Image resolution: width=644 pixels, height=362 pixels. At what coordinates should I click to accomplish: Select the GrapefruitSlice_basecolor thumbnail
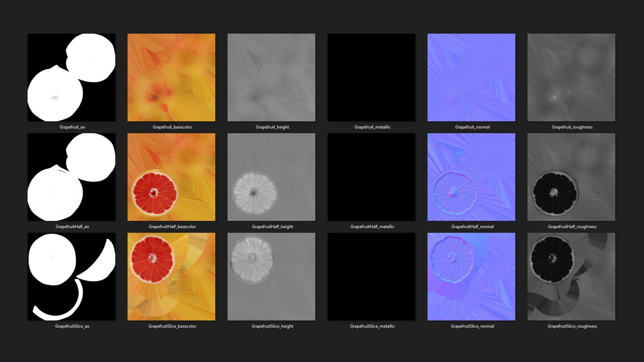point(171,277)
